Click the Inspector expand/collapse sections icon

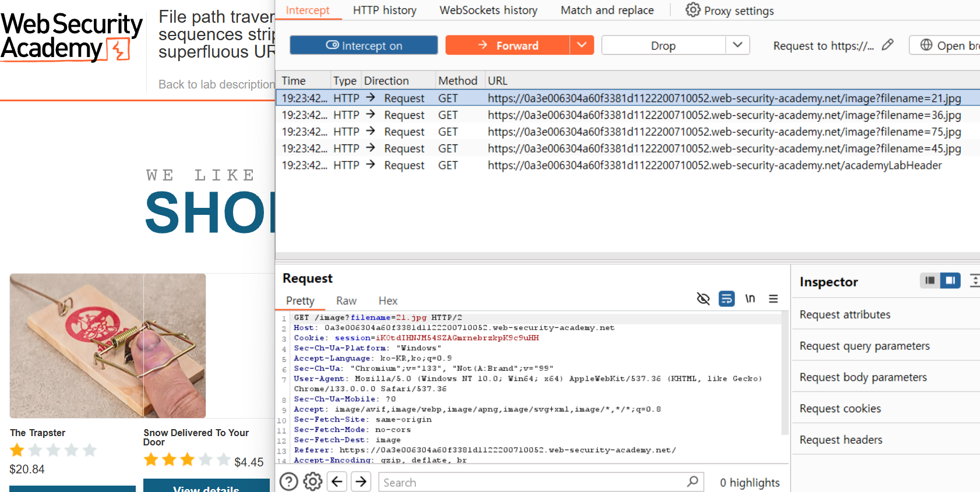[x=975, y=281]
